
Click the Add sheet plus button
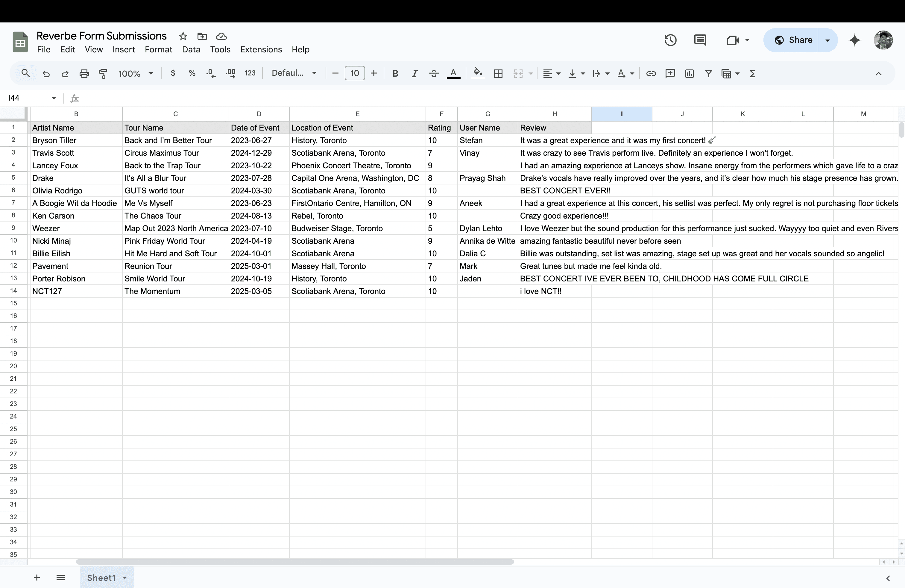pos(37,578)
